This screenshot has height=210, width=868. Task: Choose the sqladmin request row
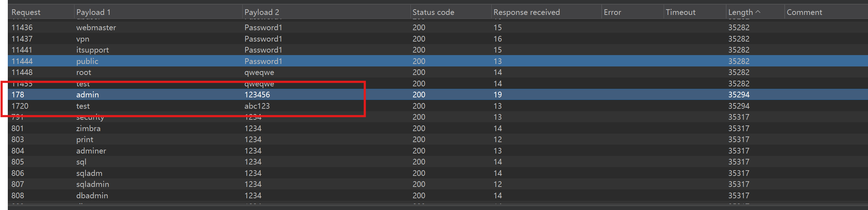pos(93,184)
